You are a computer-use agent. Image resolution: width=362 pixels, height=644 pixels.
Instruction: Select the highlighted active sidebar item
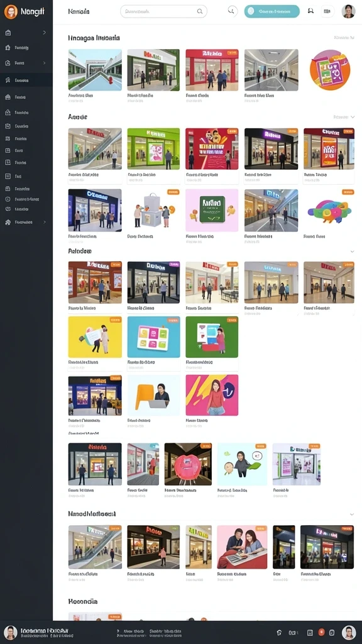[x=26, y=80]
